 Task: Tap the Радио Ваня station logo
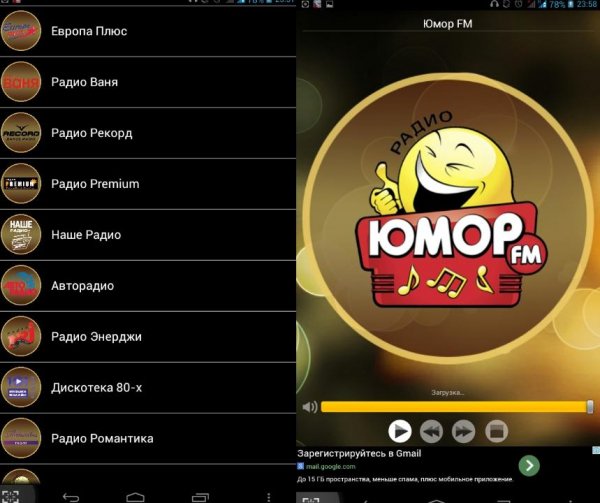click(x=21, y=81)
